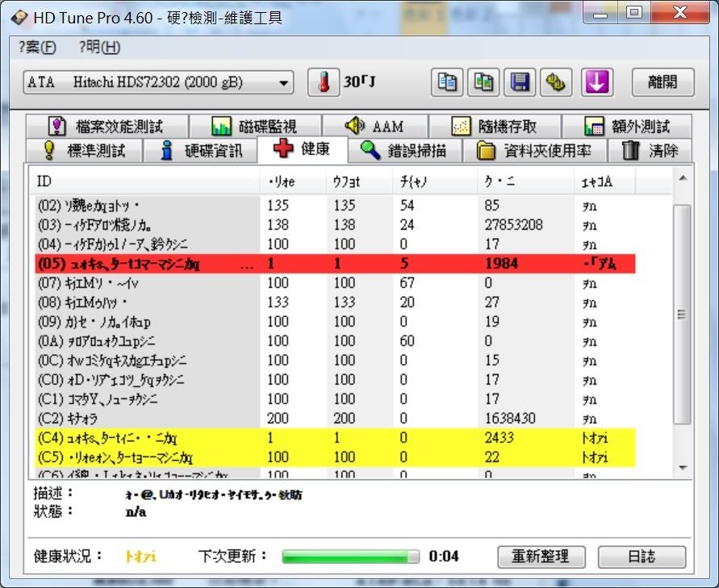The image size is (719, 588).
Task: Open the options wrench icon
Action: [556, 82]
